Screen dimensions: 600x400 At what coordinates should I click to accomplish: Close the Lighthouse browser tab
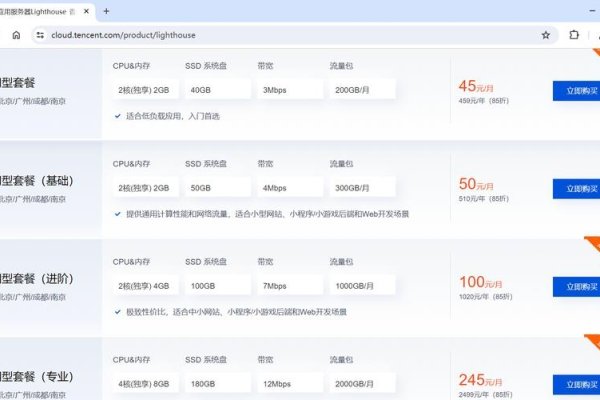point(86,11)
